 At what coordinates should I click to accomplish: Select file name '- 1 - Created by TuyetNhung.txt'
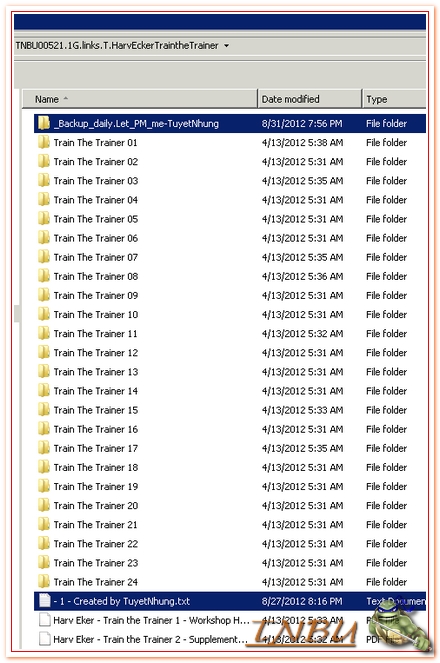coord(122,601)
